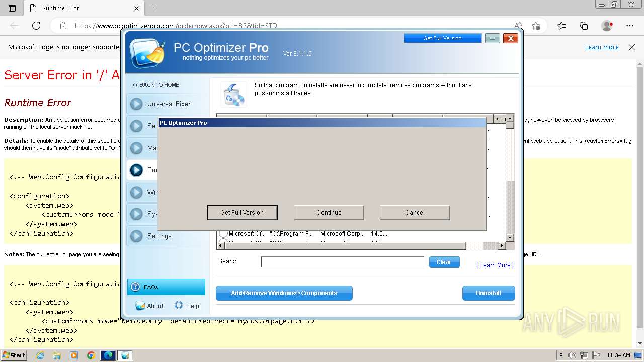Open Help in PC Optimizer Pro
The width and height of the screenshot is (644, 362).
[x=192, y=306]
